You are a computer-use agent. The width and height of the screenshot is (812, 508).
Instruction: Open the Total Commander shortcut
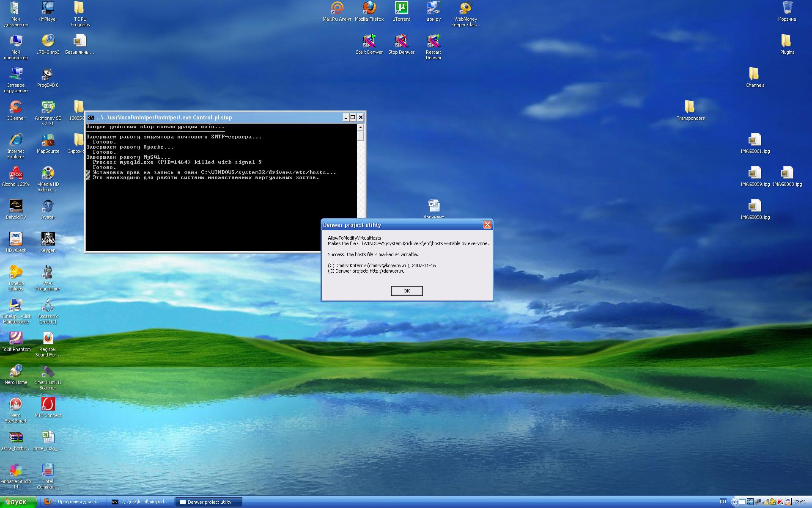pyautogui.click(x=48, y=471)
